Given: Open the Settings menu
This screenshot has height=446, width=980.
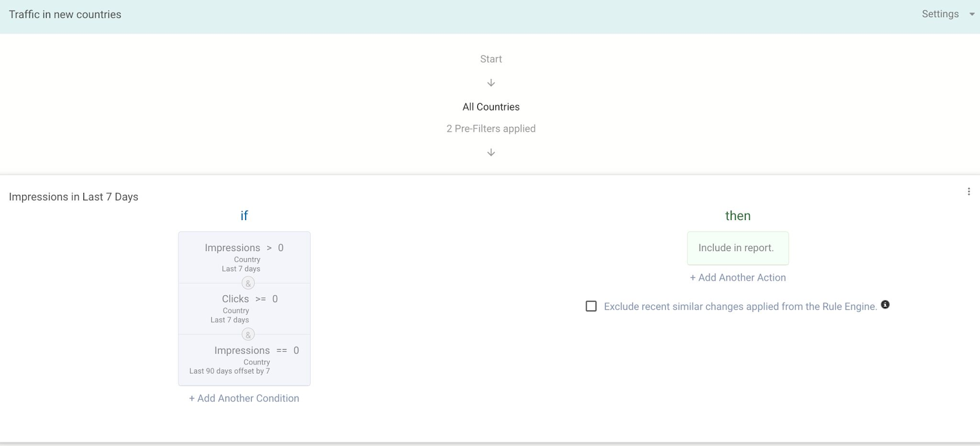Looking at the screenshot, I should [940, 14].
